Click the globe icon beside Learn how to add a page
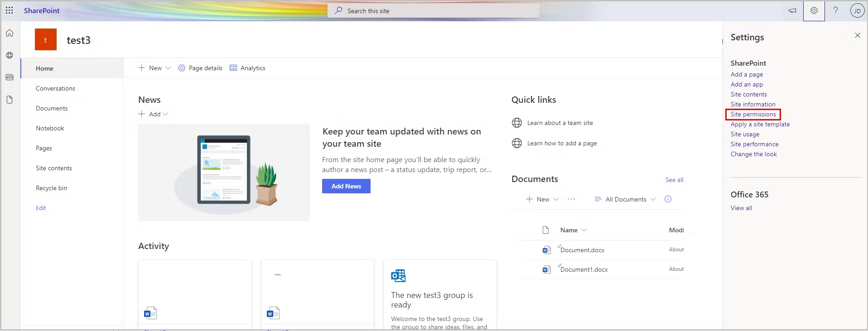Screen dimensions: 868x331 point(517,143)
